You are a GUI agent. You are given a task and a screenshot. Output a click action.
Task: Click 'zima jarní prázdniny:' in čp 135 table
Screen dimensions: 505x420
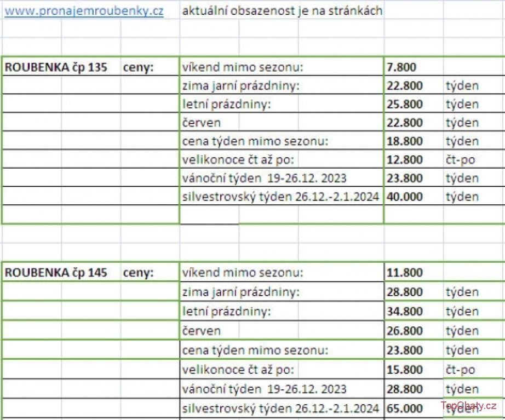(240, 85)
